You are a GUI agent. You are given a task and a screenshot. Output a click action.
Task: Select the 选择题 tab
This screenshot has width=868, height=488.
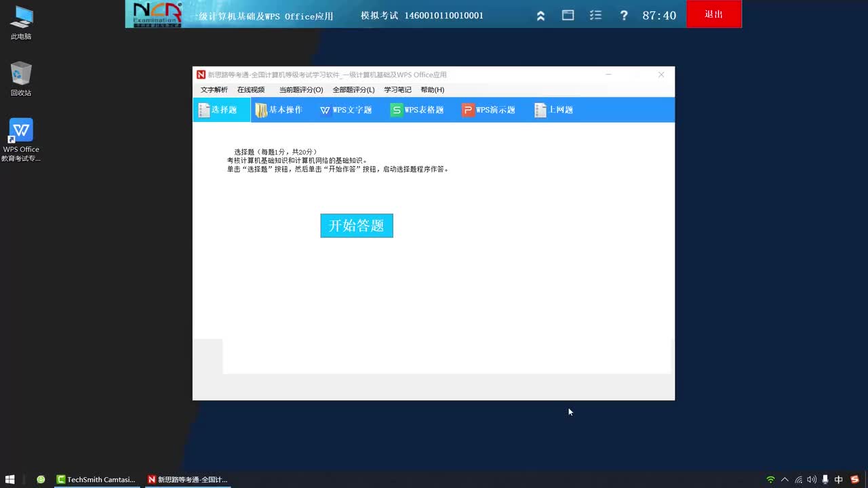pos(222,110)
